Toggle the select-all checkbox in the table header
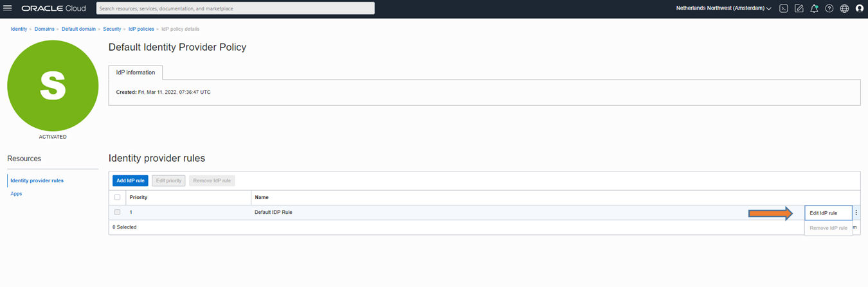 click(117, 197)
